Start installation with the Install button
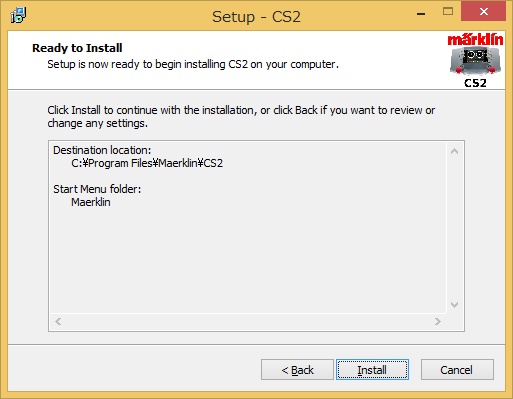Image resolution: width=513 pixels, height=399 pixels. coord(372,370)
